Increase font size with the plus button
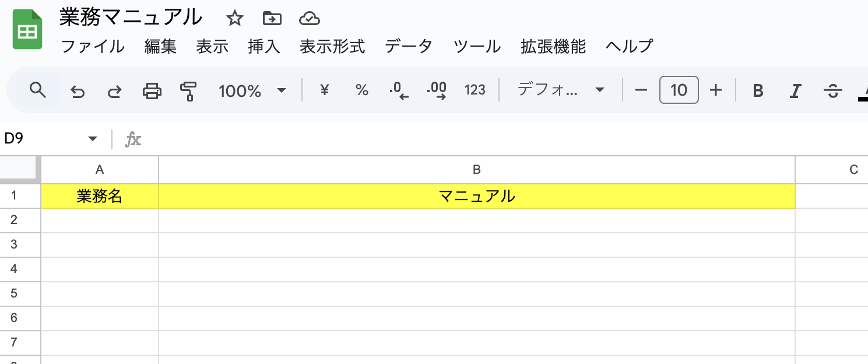 point(716,90)
